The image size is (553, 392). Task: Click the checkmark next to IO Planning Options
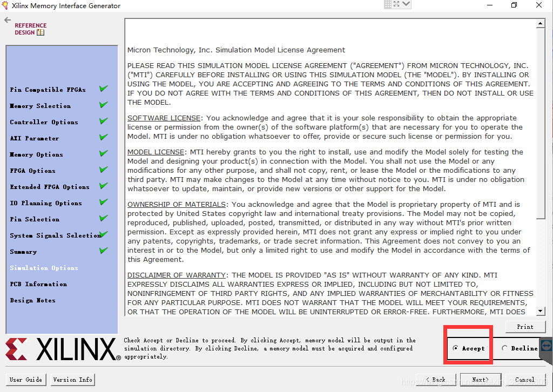[x=103, y=202]
